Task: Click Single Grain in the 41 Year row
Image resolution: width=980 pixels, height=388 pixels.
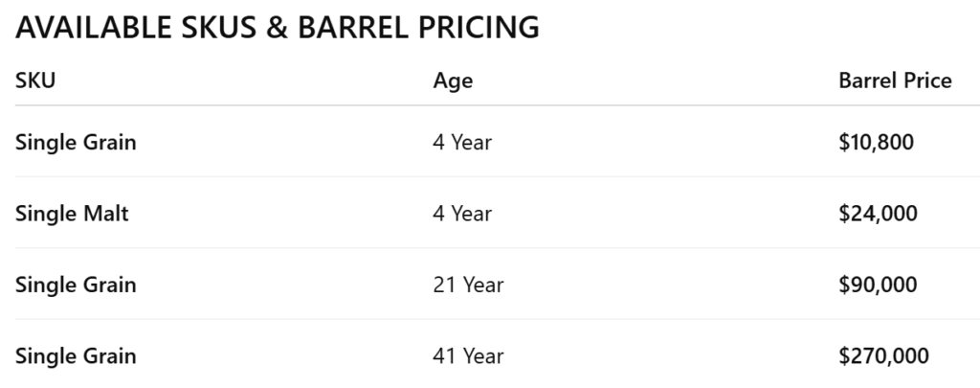Action: tap(76, 356)
